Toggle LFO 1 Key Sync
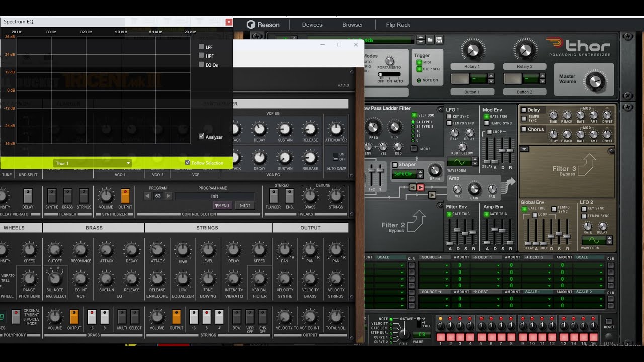644x362 pixels. [x=449, y=117]
